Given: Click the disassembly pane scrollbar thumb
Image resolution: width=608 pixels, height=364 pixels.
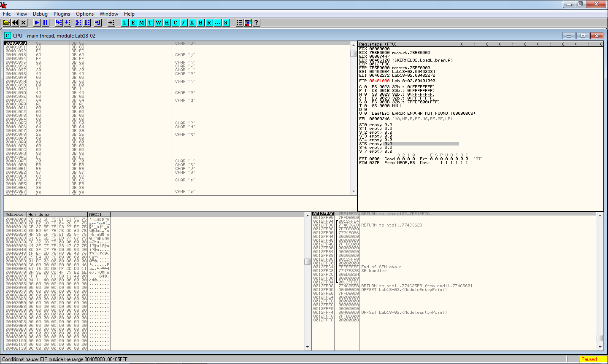Looking at the screenshot, I should pyautogui.click(x=354, y=54).
